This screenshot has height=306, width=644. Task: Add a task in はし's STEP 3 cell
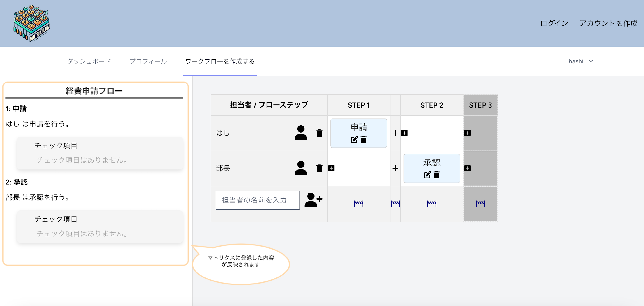[468, 133]
